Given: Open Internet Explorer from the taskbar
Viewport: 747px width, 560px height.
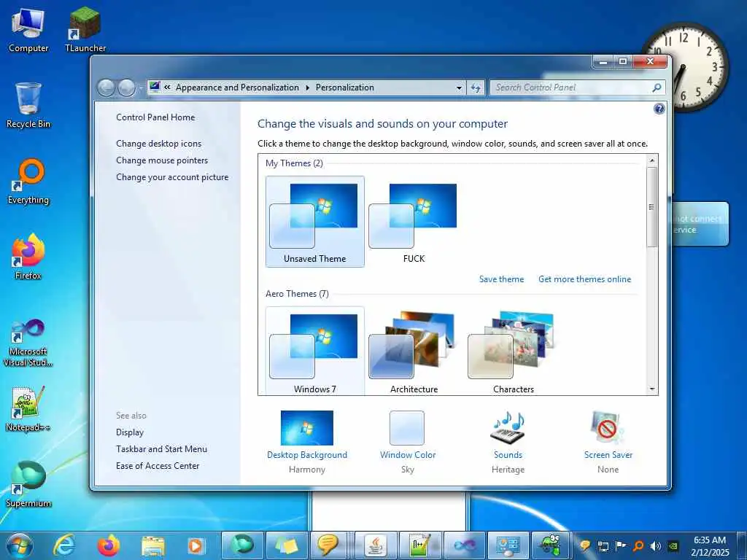Looking at the screenshot, I should pos(64,545).
